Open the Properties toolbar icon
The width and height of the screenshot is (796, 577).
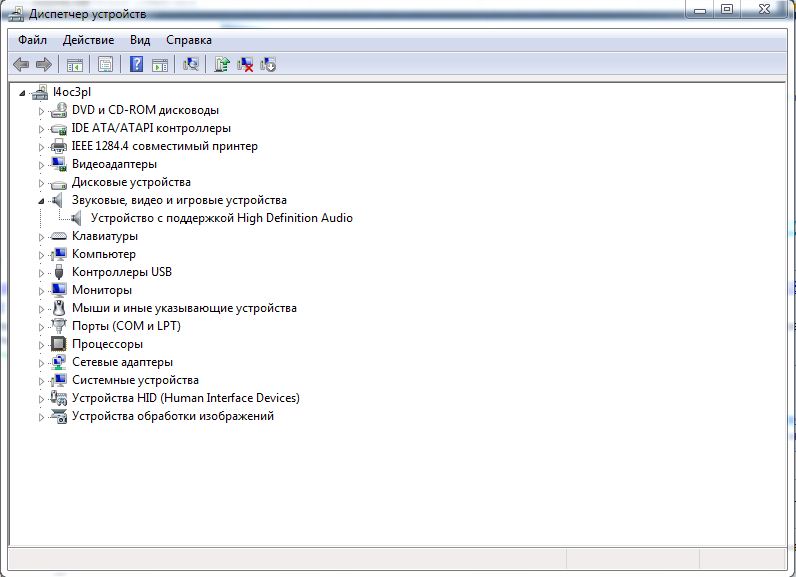[106, 64]
